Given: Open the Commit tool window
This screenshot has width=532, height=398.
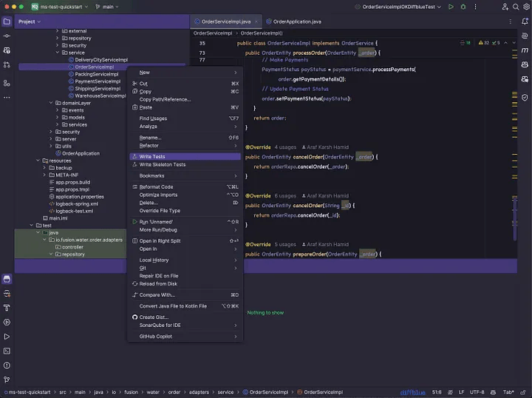Looking at the screenshot, I should tap(7, 36).
